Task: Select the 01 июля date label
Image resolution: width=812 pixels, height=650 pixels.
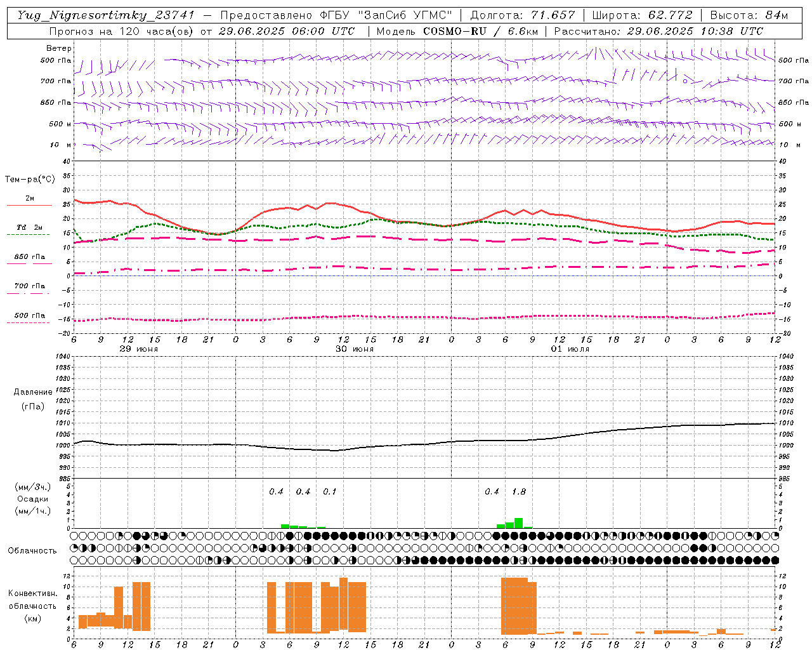Action: (570, 349)
